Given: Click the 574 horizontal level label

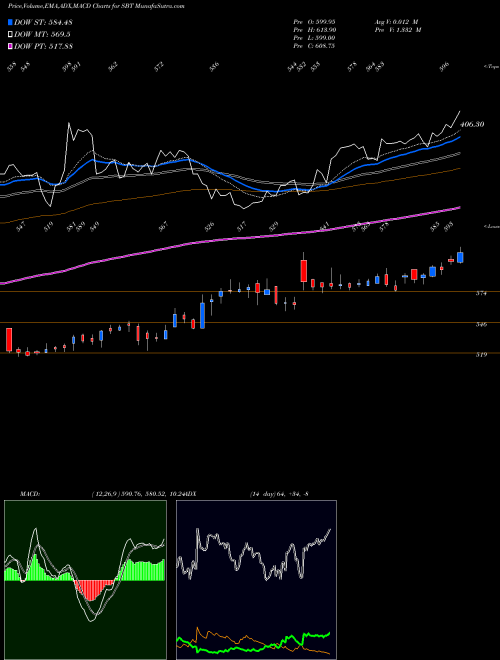Looking at the screenshot, I should pos(481,294).
